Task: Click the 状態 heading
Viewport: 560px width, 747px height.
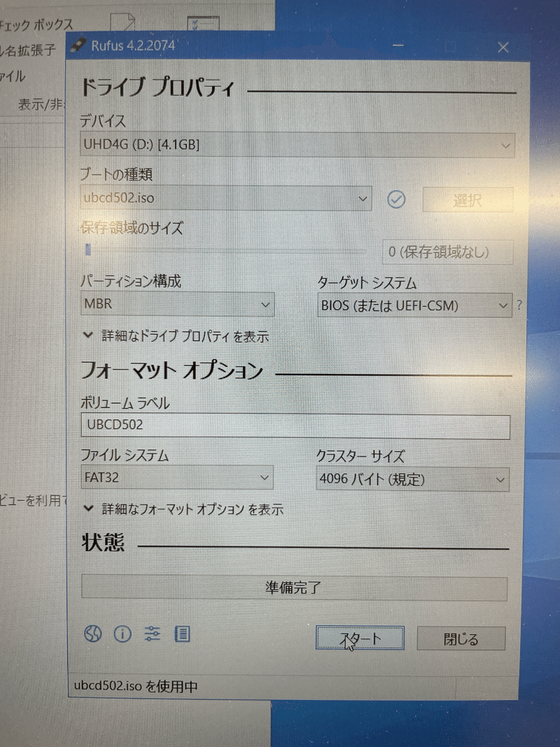Action: (x=104, y=543)
